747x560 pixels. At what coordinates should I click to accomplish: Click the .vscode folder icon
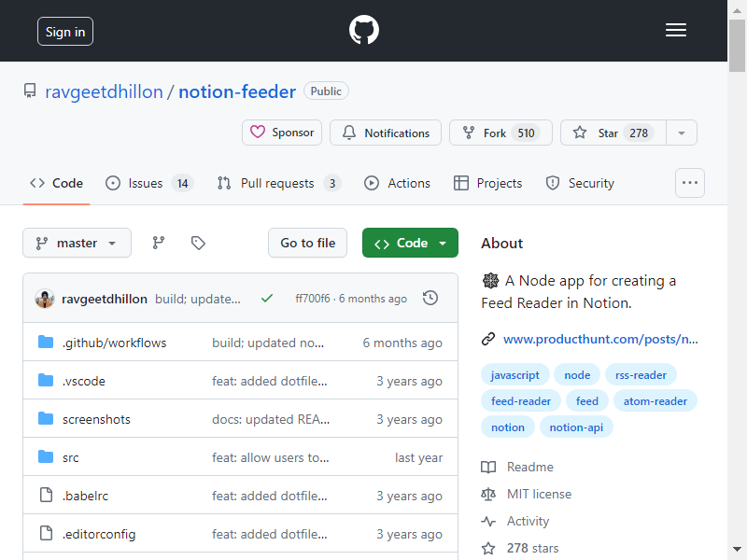(x=46, y=380)
